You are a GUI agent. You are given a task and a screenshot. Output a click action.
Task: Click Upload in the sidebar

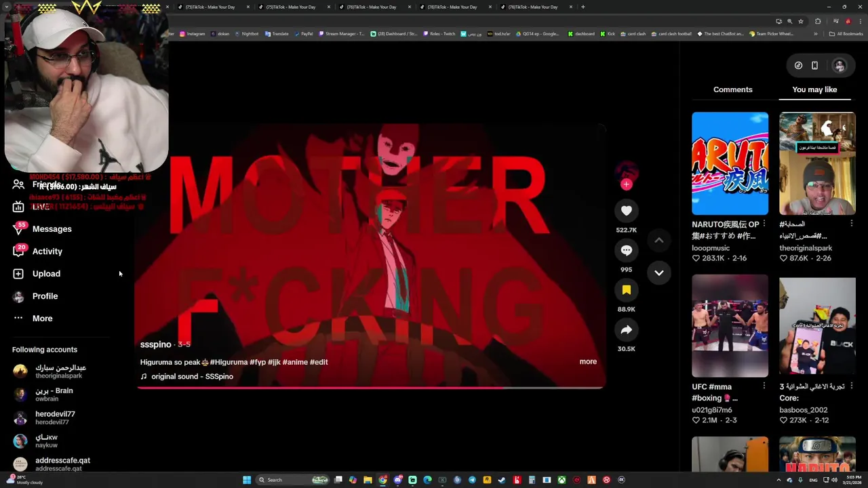(37, 274)
